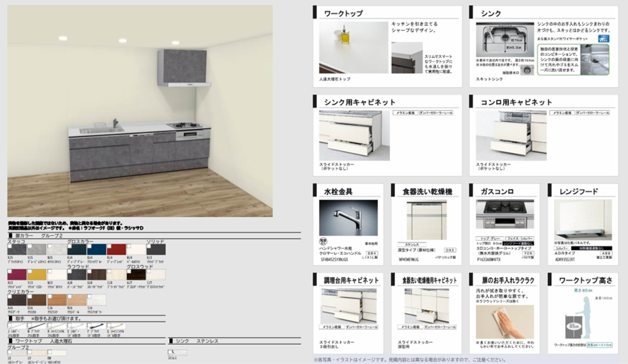Pick the magenta door color swatch

pos(17,275)
